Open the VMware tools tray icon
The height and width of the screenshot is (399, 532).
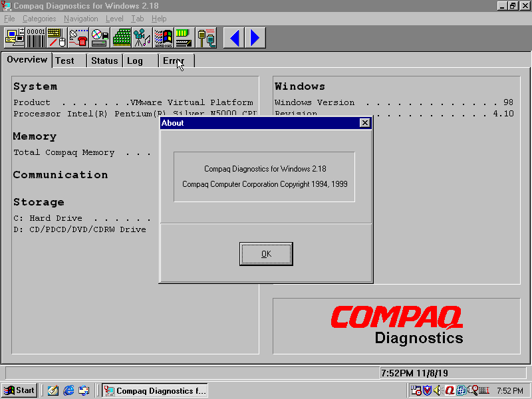pos(461,390)
